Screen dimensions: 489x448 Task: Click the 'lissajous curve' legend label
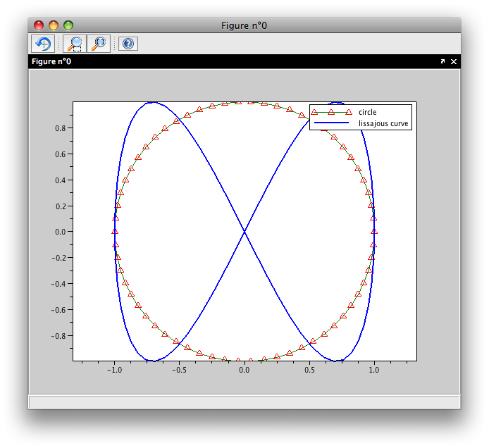pos(383,123)
